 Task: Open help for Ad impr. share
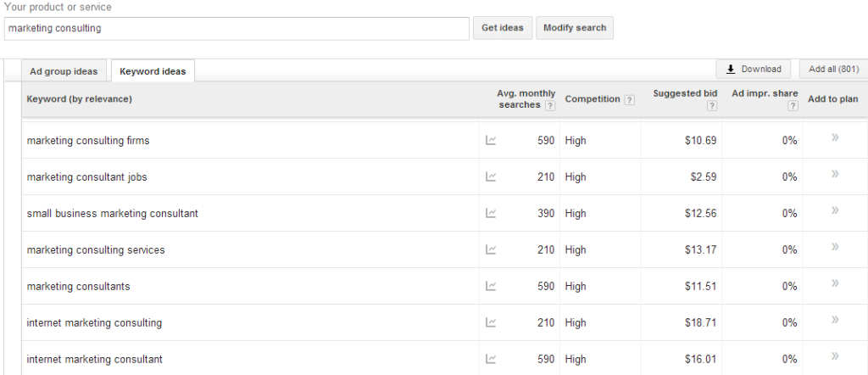coord(793,106)
